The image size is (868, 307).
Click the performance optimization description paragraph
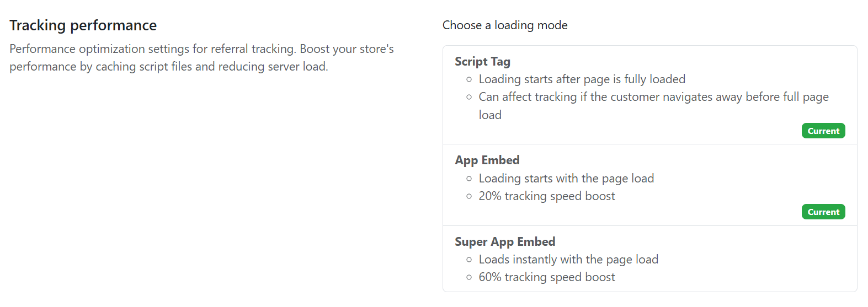201,58
